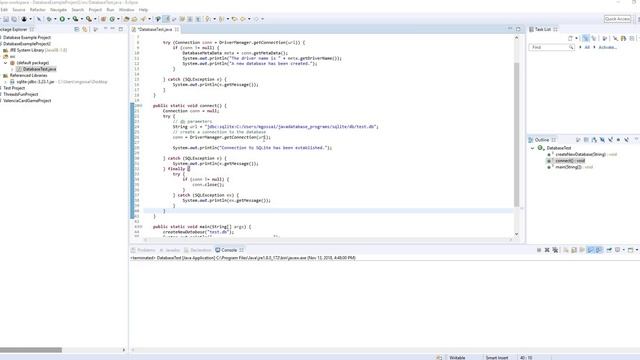Select DatabaseExampleProject2 in Package Explorer
Screen dimensions: 640x360
tap(27, 44)
